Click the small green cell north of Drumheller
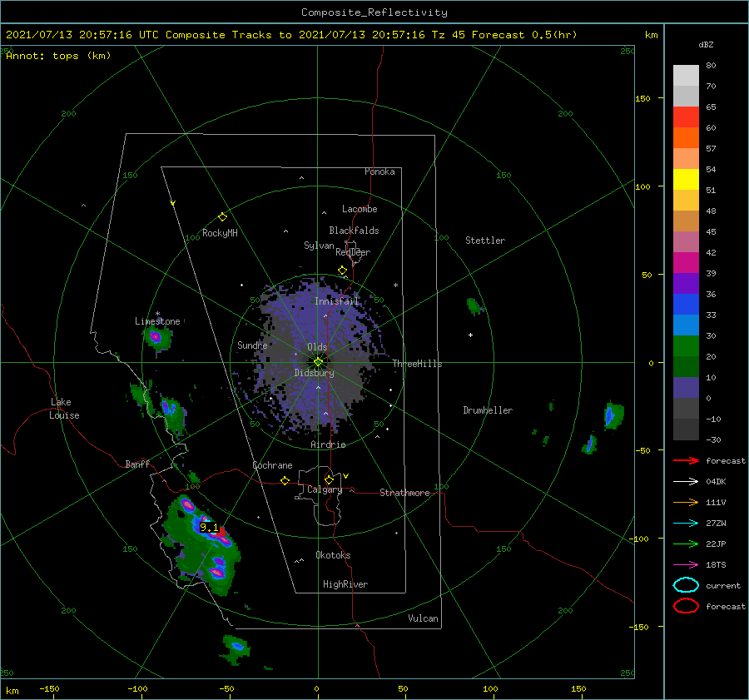749x700 pixels. click(474, 305)
